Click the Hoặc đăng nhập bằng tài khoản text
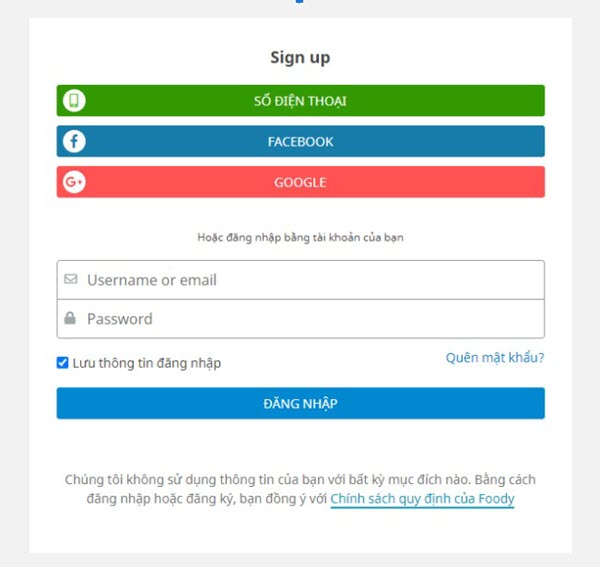The height and width of the screenshot is (567, 600). (300, 238)
